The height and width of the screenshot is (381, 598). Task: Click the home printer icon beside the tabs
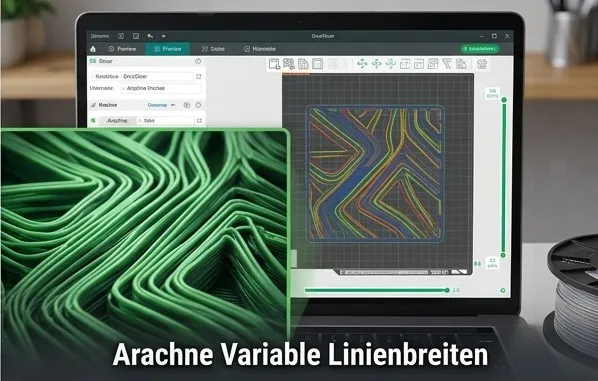click(x=93, y=49)
